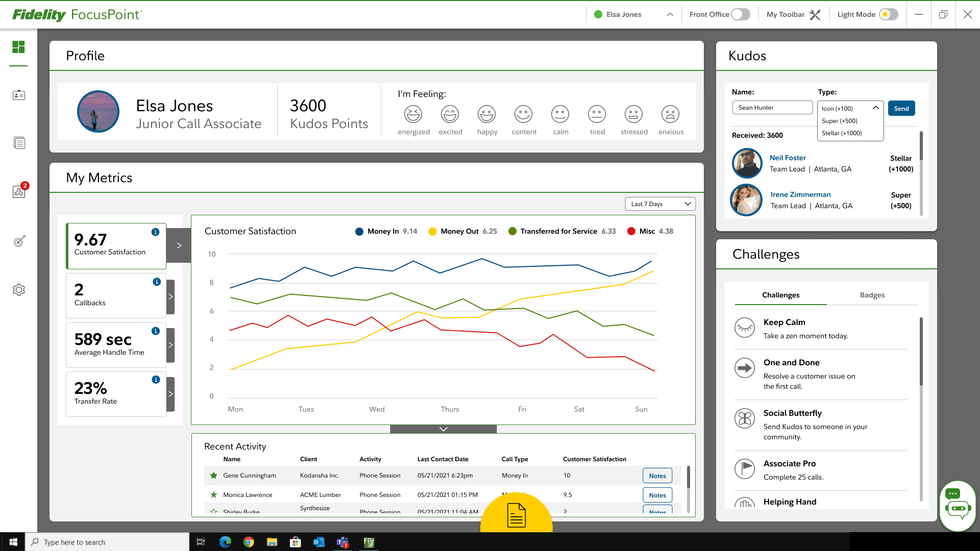The width and height of the screenshot is (980, 551).
Task: Open the settings gear in sidebar
Action: pos(19,290)
